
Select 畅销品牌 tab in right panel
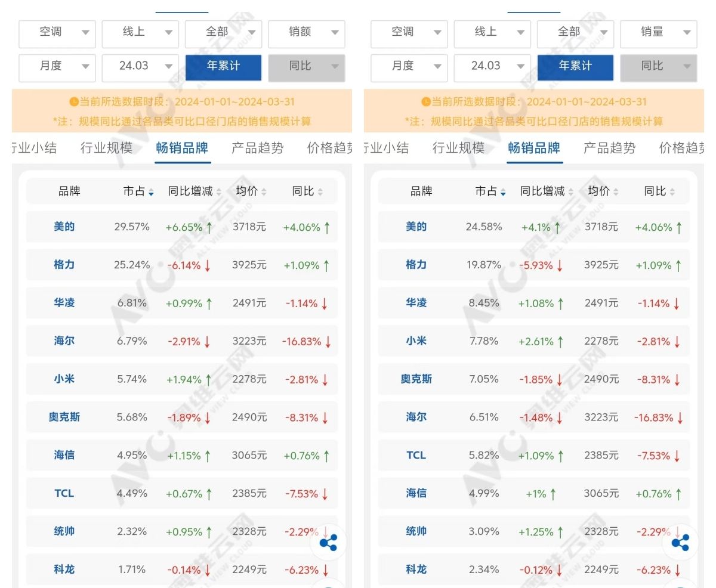click(535, 148)
